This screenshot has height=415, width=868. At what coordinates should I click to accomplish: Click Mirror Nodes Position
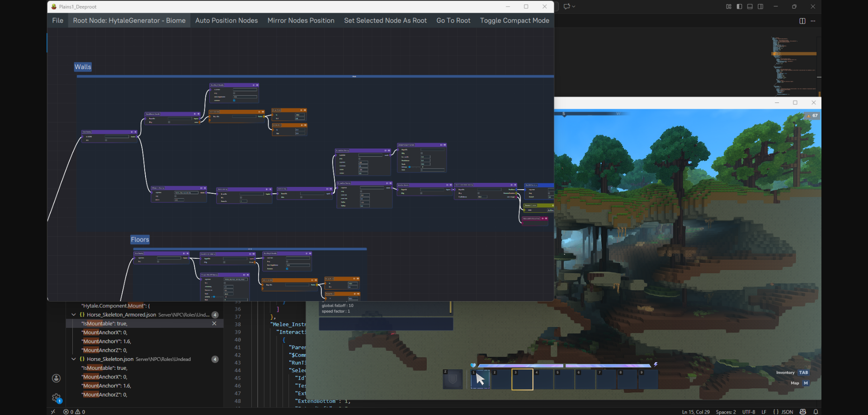tap(301, 20)
